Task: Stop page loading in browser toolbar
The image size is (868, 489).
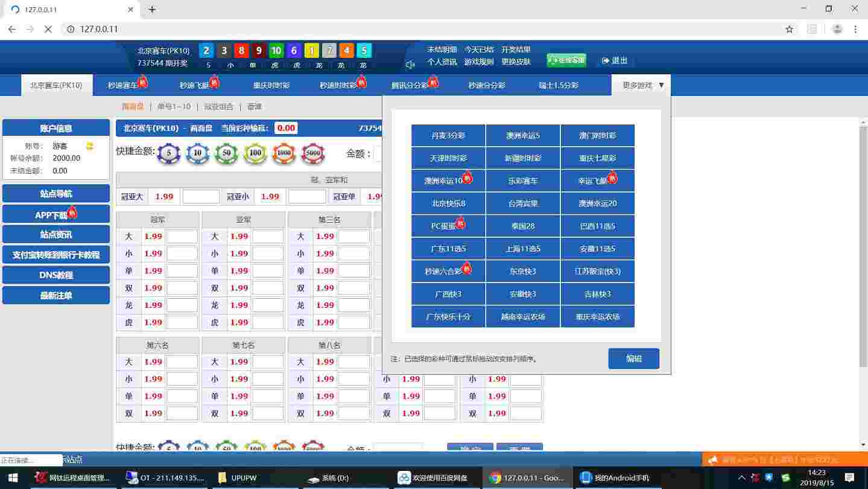Action: click(48, 29)
